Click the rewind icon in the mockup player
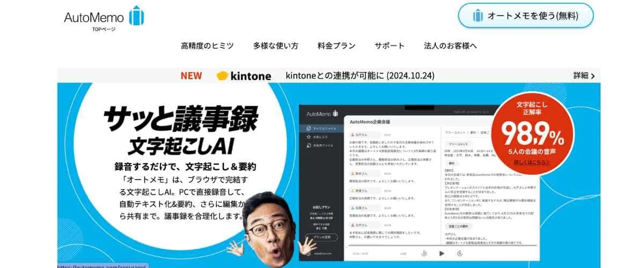644x268 pixels. click(423, 254)
